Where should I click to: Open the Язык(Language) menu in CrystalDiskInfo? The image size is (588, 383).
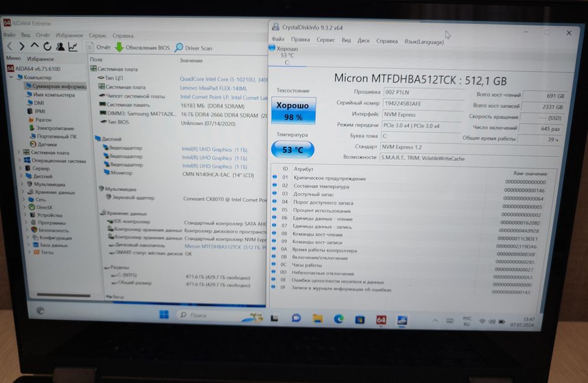click(x=424, y=42)
